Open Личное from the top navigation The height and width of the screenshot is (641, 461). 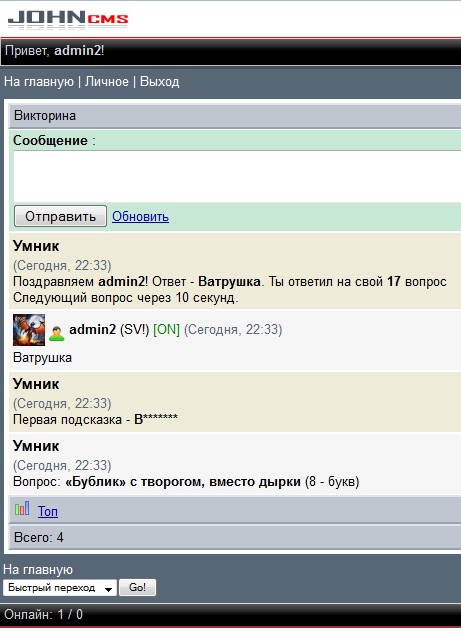pos(107,82)
